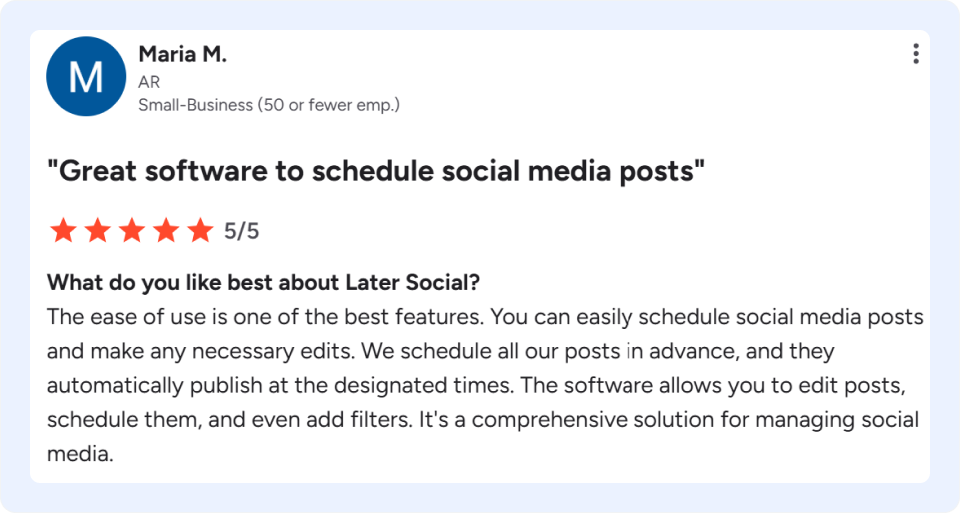Viewport: 960px width, 513px height.
Task: Open the three-dot options menu
Action: pos(916,54)
